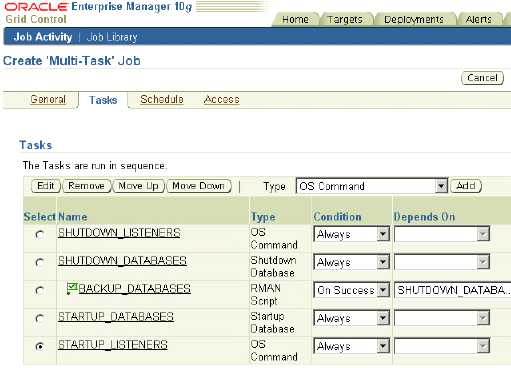
Task: Open the Alerts tab
Action: coord(479,19)
